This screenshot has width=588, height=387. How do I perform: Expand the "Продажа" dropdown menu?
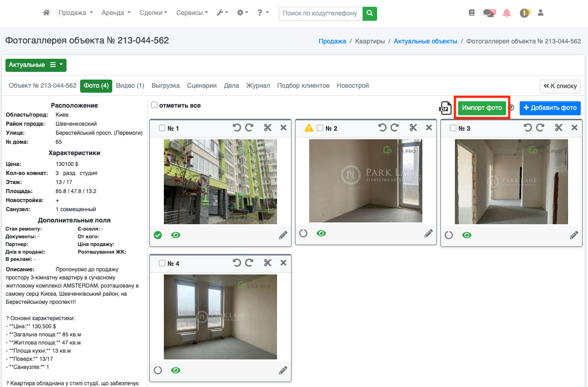click(76, 13)
